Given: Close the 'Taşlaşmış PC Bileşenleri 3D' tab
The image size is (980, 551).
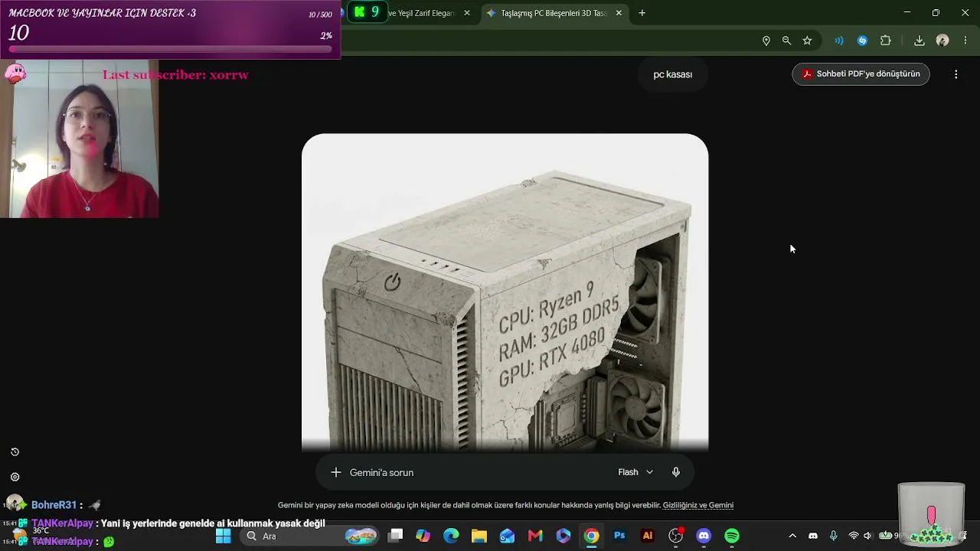Looking at the screenshot, I should pos(619,13).
